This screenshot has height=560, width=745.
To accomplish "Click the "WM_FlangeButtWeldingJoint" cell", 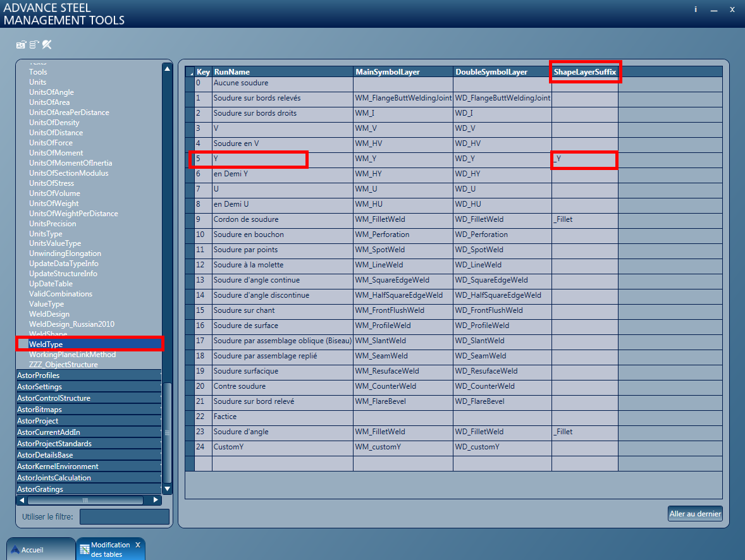I will pyautogui.click(x=403, y=99).
